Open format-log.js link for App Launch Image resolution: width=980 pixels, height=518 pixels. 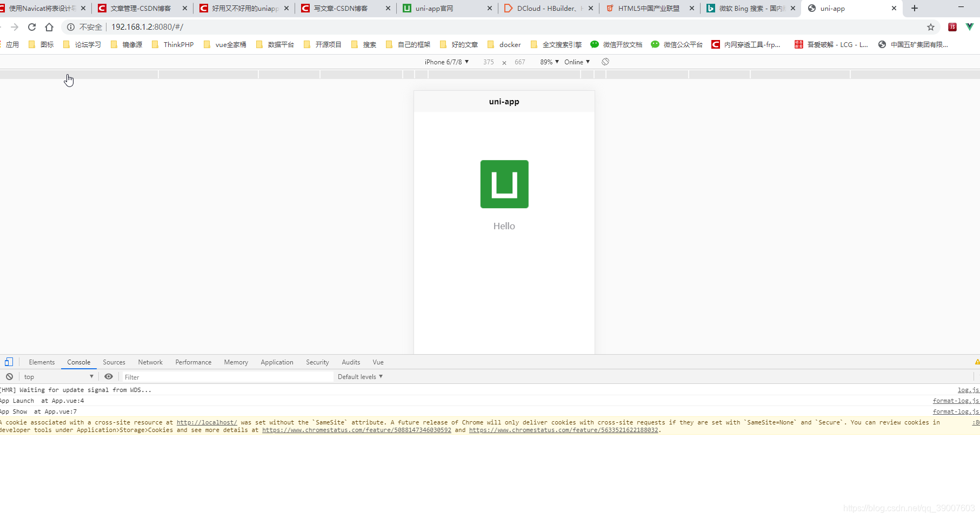pos(956,401)
